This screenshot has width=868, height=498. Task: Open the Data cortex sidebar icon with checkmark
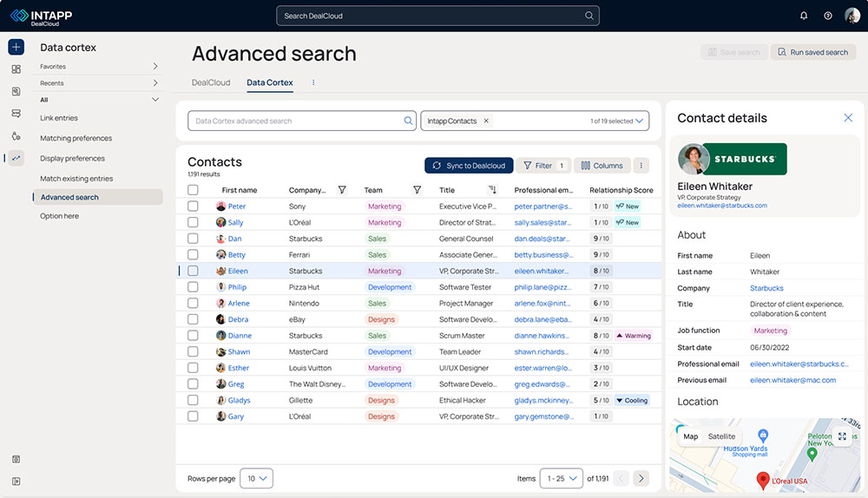click(16, 158)
